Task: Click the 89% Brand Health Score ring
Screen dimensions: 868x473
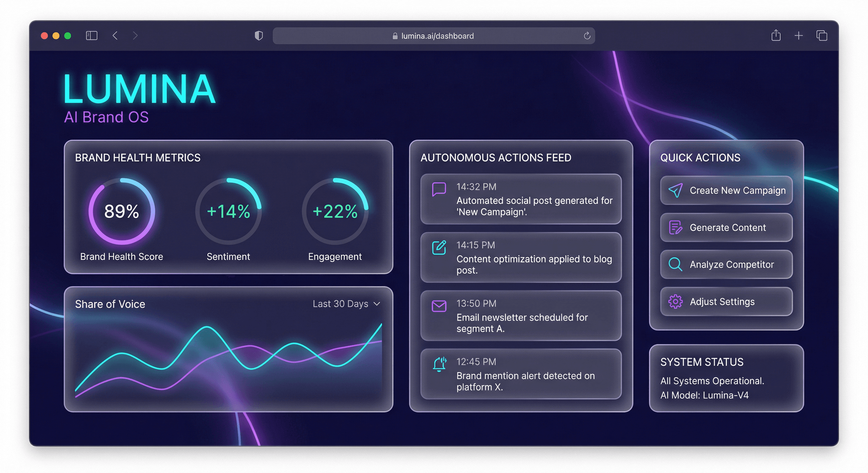Action: click(x=122, y=212)
